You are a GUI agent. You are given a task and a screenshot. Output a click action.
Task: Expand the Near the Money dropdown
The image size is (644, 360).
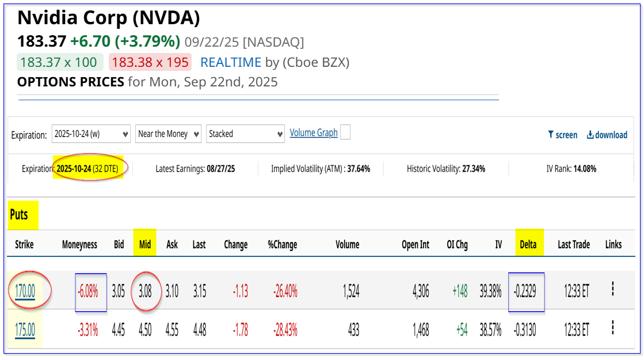169,134
